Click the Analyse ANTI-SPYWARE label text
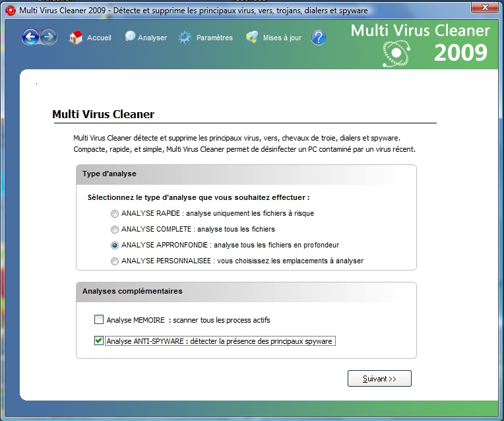 [x=220, y=341]
